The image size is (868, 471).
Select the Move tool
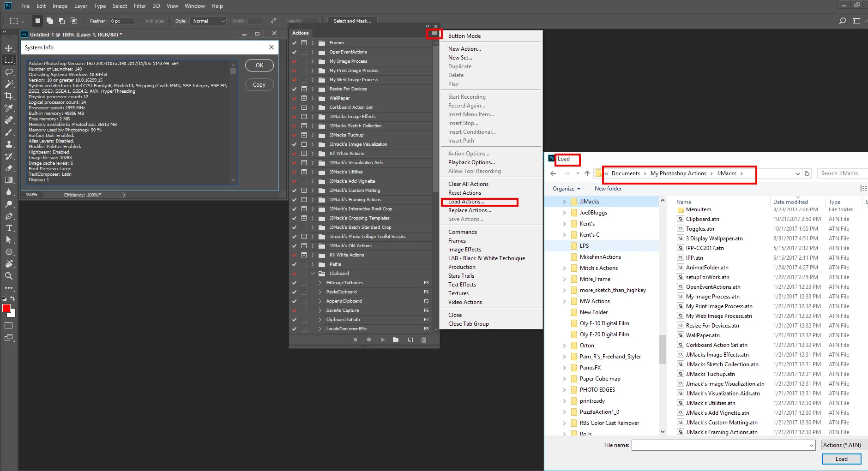point(9,48)
